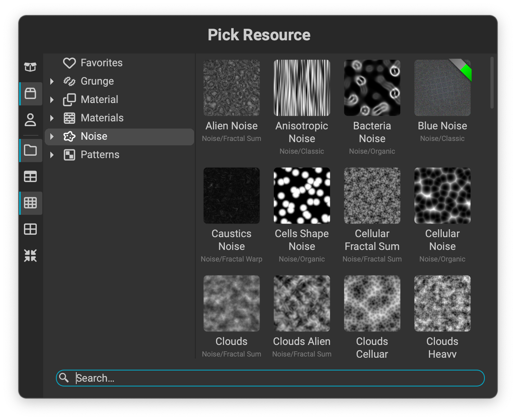516x420 pixels.
Task: Select the user resources person icon
Action: point(30,120)
